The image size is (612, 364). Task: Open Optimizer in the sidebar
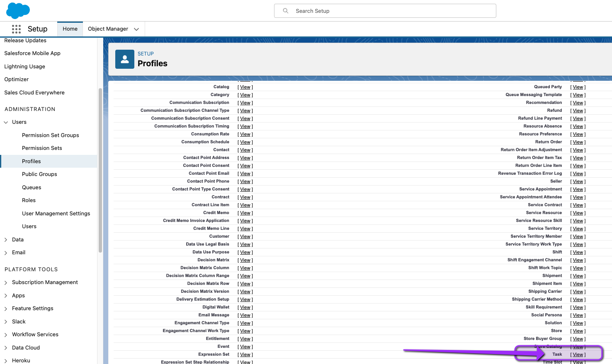pos(17,80)
